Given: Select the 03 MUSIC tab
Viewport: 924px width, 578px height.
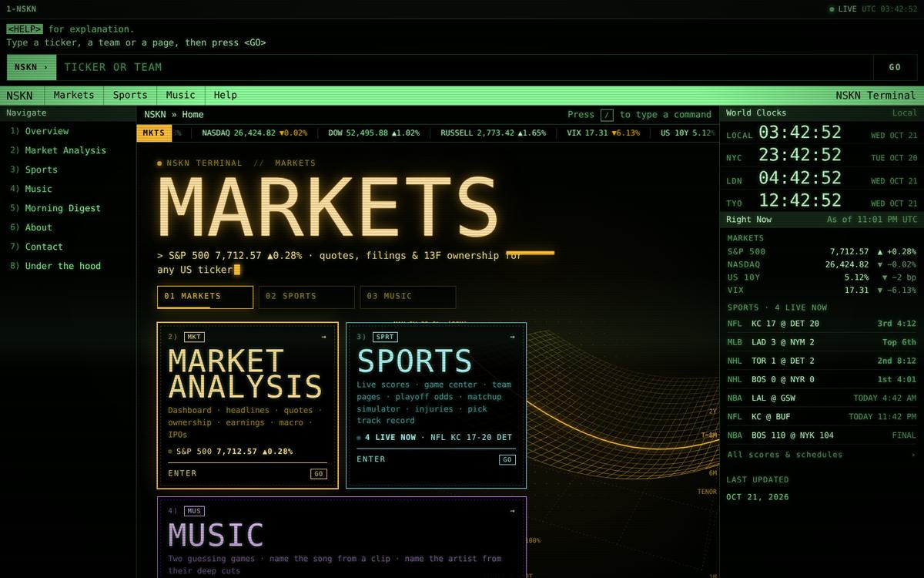Looking at the screenshot, I should tap(408, 297).
